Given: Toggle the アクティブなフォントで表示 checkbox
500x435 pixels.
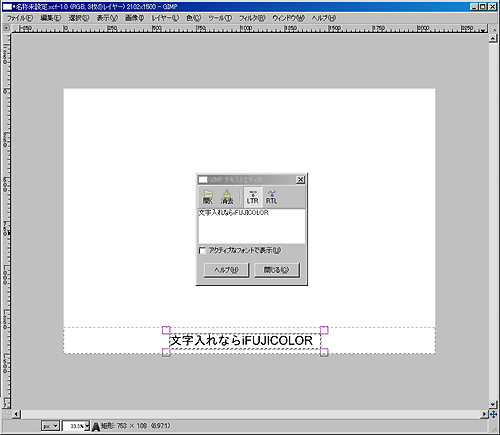Looking at the screenshot, I should [202, 250].
